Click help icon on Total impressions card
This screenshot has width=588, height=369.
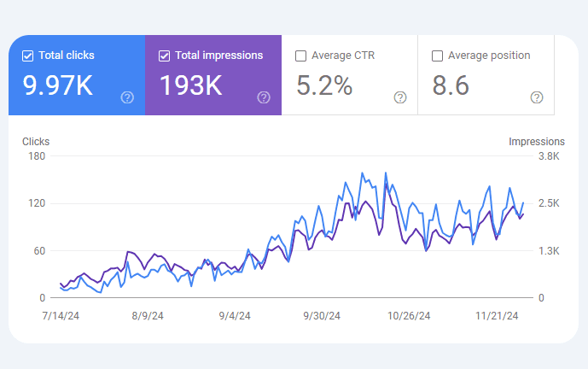pyautogui.click(x=264, y=97)
